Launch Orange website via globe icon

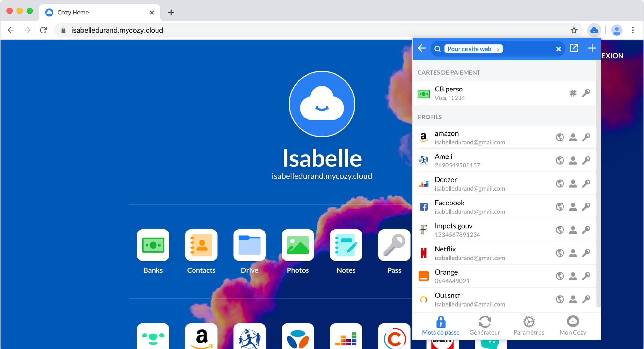pyautogui.click(x=560, y=276)
